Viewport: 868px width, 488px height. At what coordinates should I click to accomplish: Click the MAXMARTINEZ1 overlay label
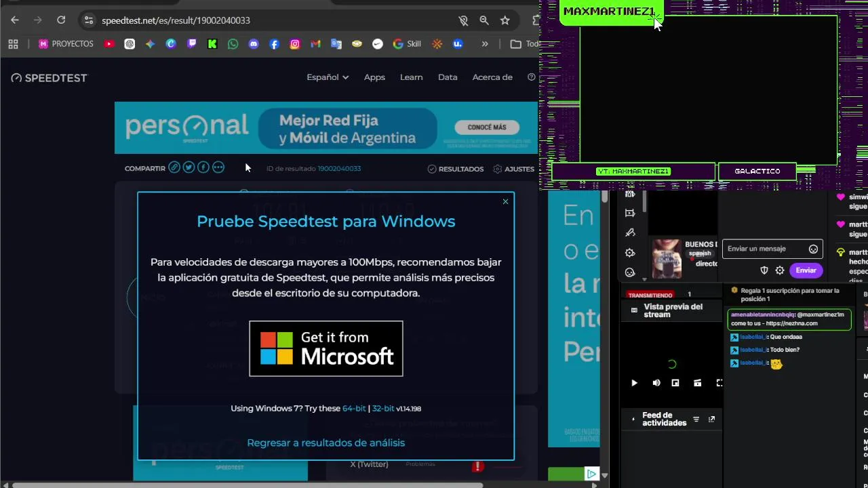click(x=609, y=12)
